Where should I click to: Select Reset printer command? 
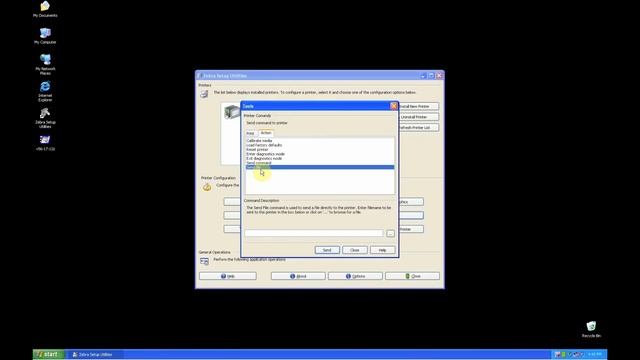click(x=257, y=150)
